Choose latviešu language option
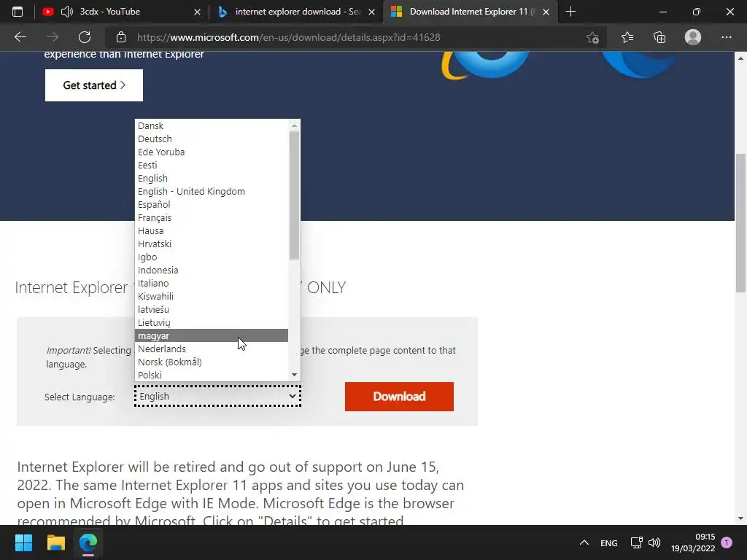 211,309
